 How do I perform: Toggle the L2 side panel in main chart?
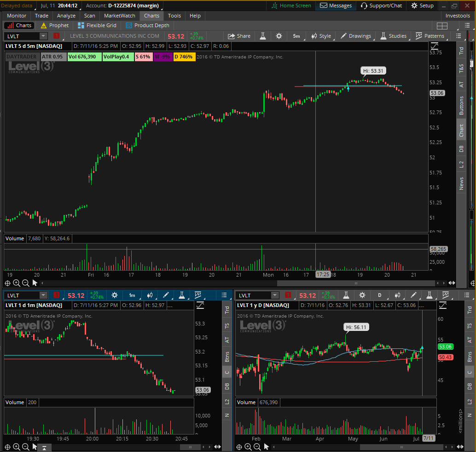click(x=461, y=164)
